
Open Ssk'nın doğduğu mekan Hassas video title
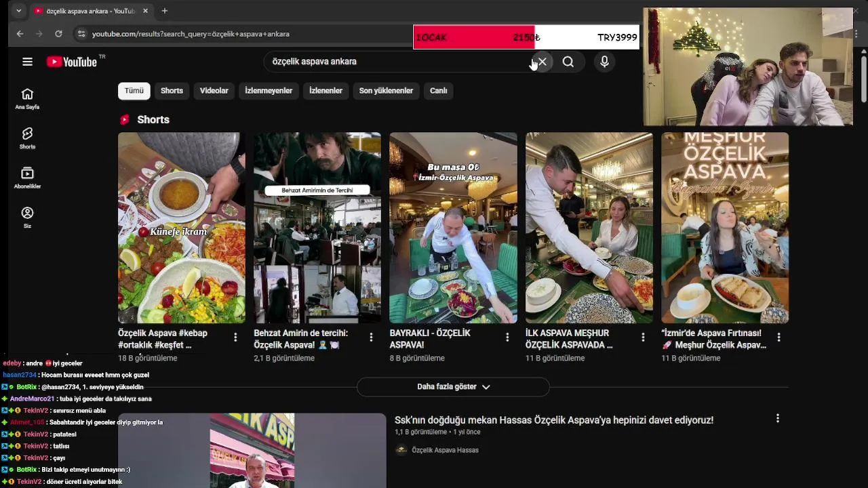click(554, 420)
